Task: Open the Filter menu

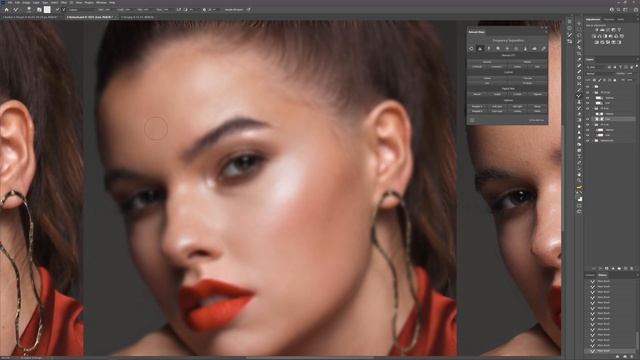Action: tap(64, 2)
